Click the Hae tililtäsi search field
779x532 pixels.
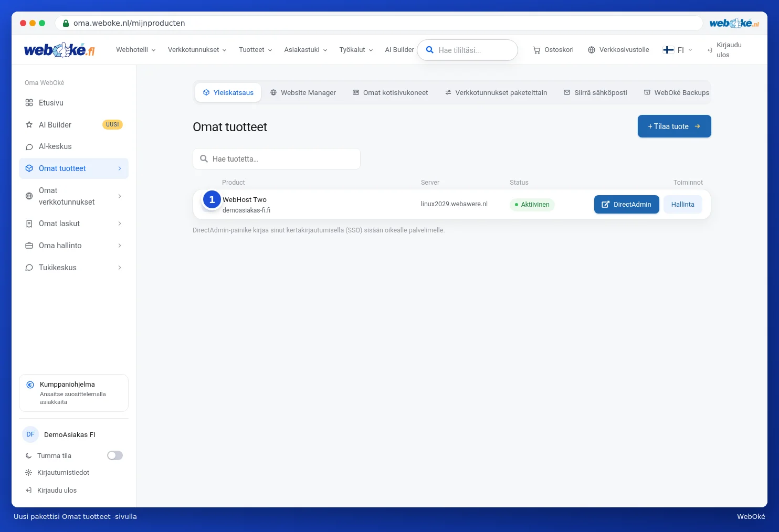point(467,50)
